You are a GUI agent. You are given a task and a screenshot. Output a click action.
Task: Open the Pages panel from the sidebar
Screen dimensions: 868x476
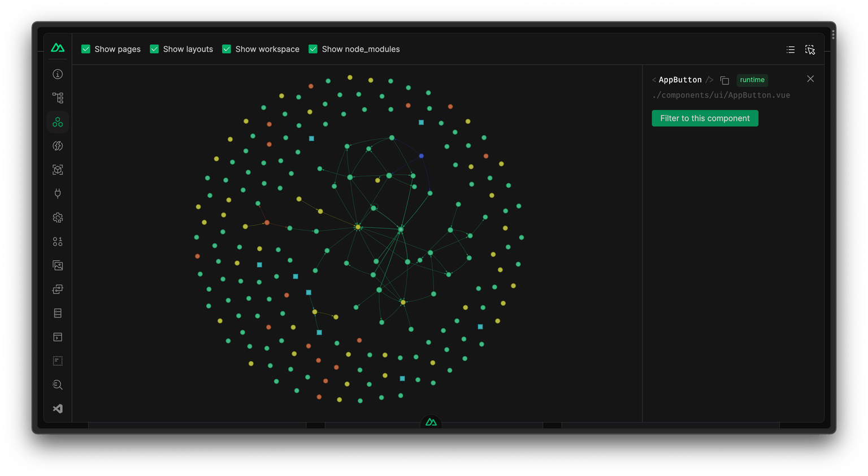57,97
